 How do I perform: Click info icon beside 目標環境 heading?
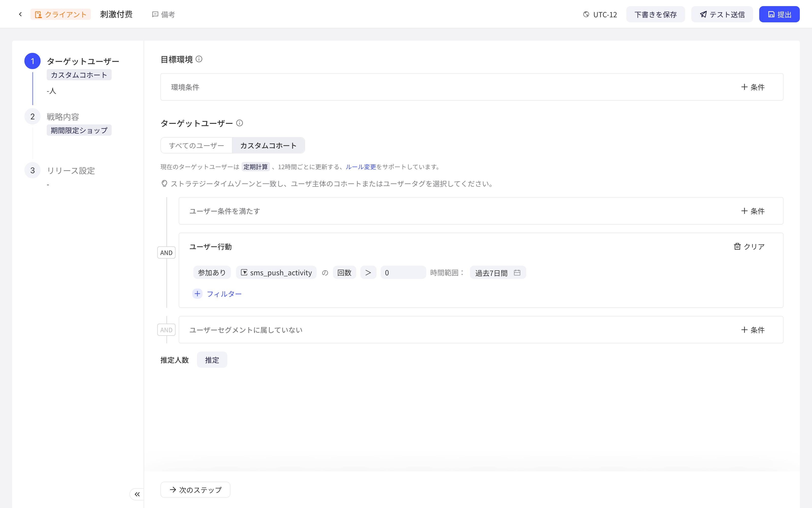[x=199, y=59]
